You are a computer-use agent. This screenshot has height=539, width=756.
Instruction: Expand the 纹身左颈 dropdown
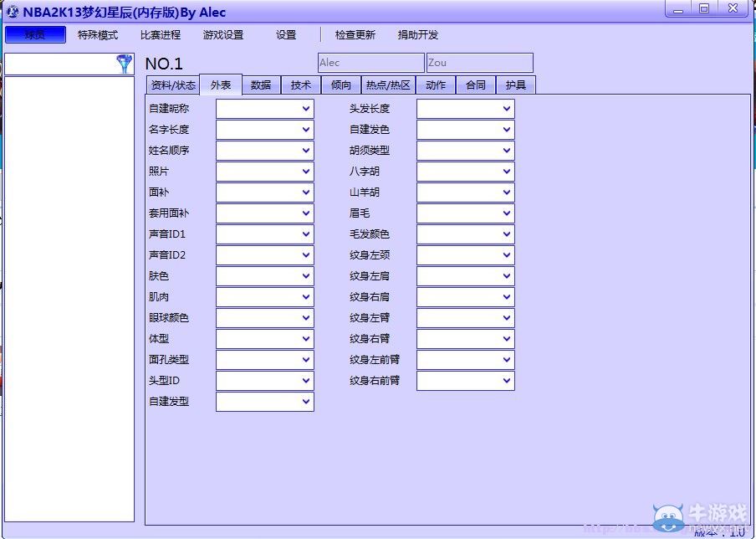click(465, 255)
